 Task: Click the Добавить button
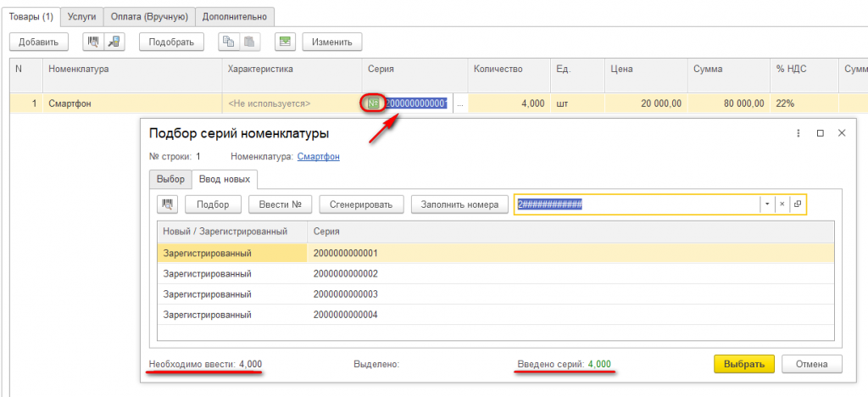point(39,42)
